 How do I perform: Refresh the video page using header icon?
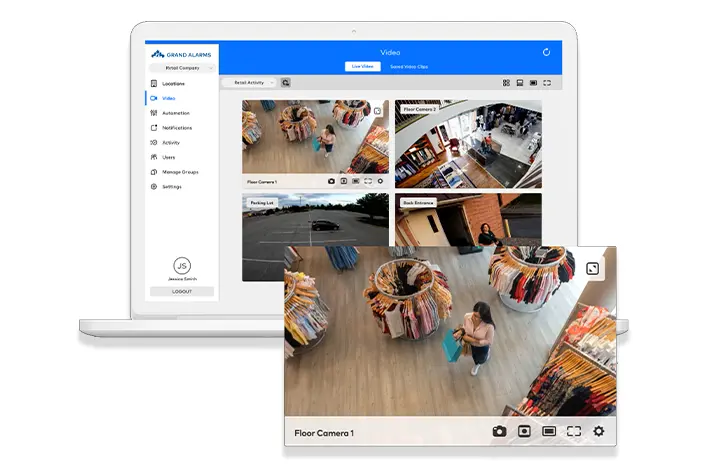click(546, 52)
